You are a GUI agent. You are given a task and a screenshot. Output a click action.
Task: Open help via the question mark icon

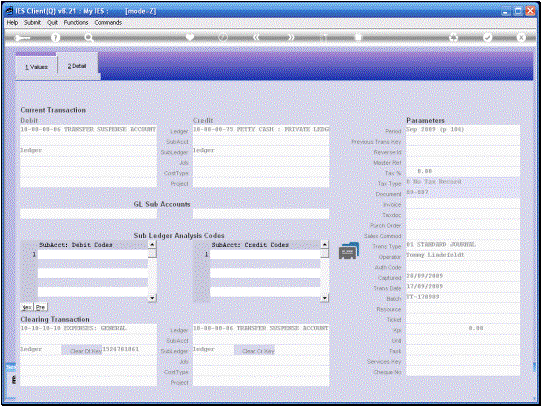(x=55, y=38)
